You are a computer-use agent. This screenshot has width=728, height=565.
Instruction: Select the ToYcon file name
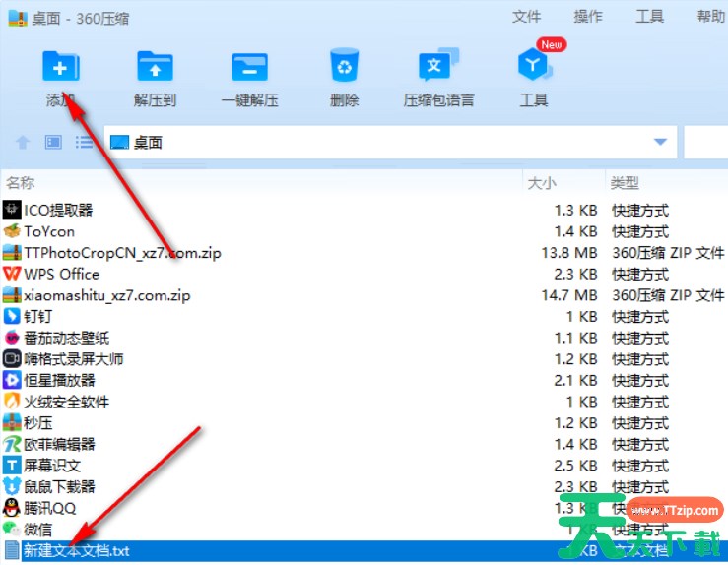point(49,231)
